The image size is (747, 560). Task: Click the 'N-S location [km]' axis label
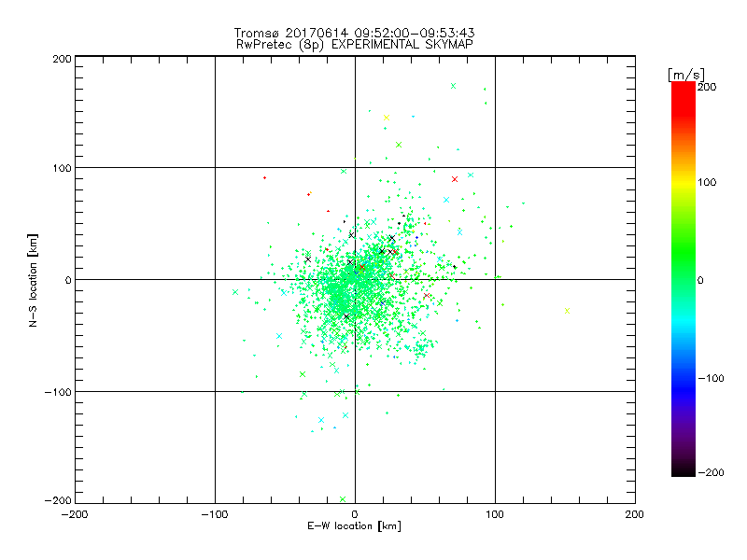33,280
